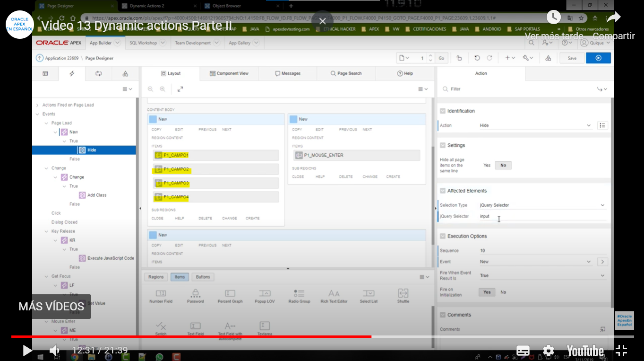
Task: Select the Dynamic Actions lightning tab
Action: coord(72,73)
